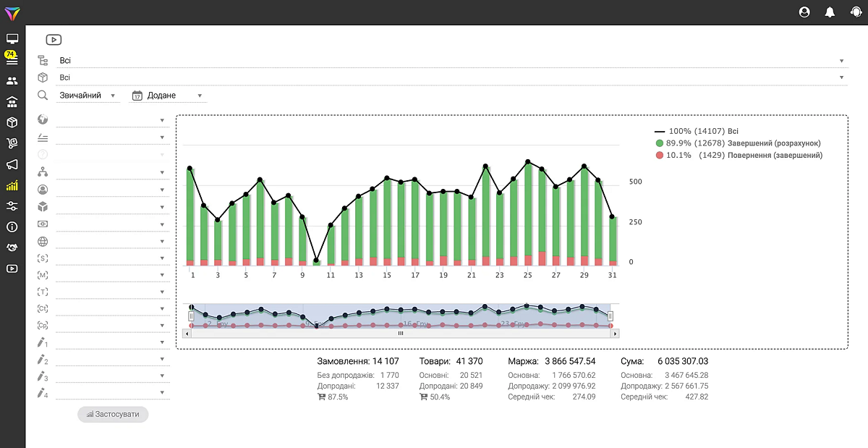The height and width of the screenshot is (448, 868).
Task: Open the Додане date type dropdown
Action: tap(168, 96)
